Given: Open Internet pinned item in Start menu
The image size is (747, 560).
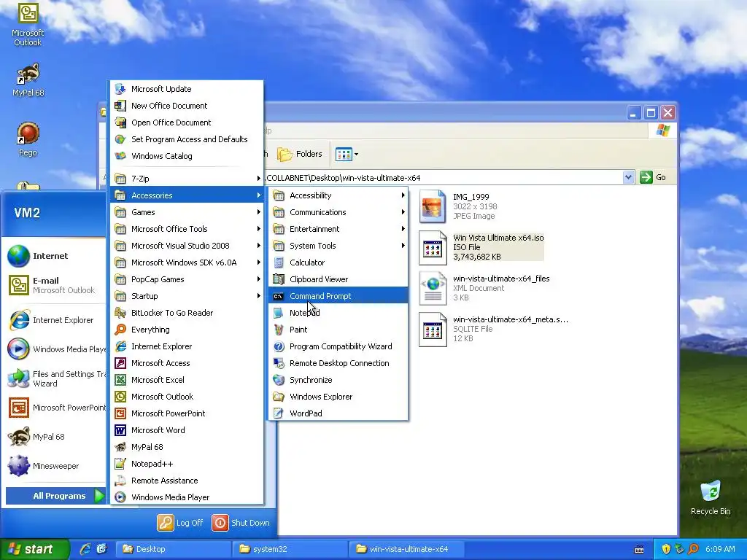Looking at the screenshot, I should 55,256.
